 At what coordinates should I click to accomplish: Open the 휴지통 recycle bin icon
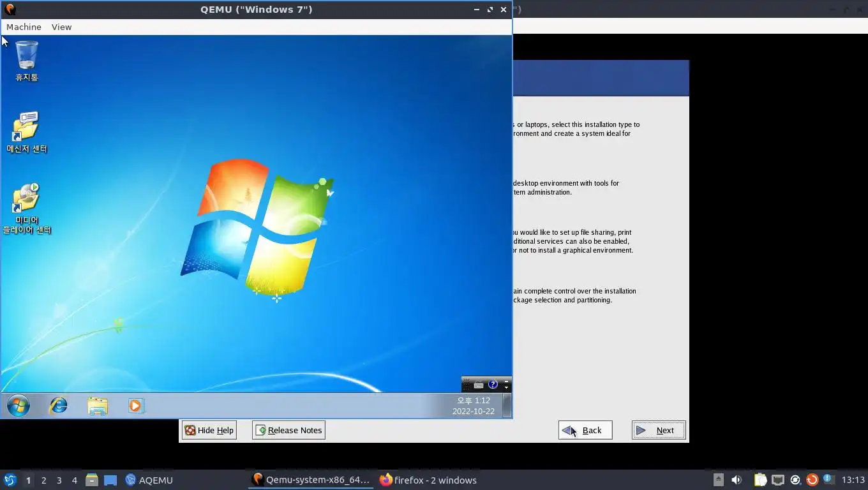point(27,61)
